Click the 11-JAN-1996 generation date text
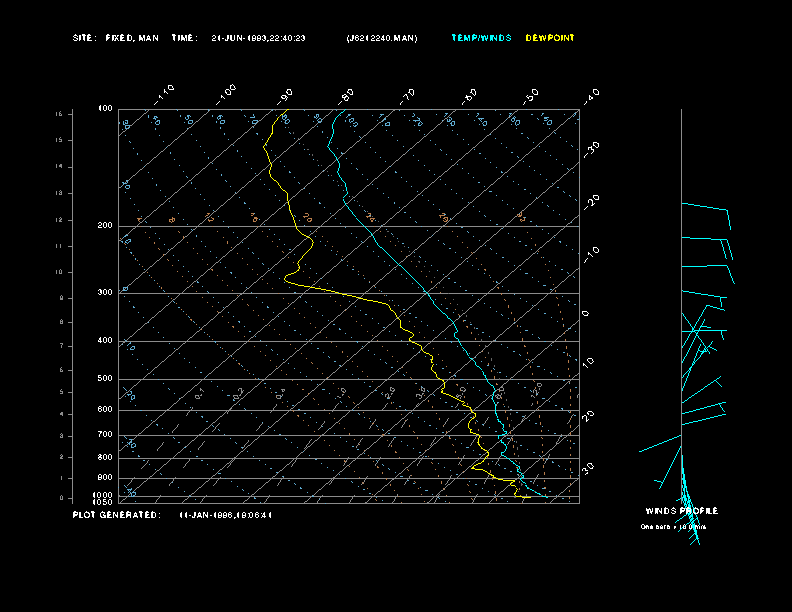 tap(226, 515)
